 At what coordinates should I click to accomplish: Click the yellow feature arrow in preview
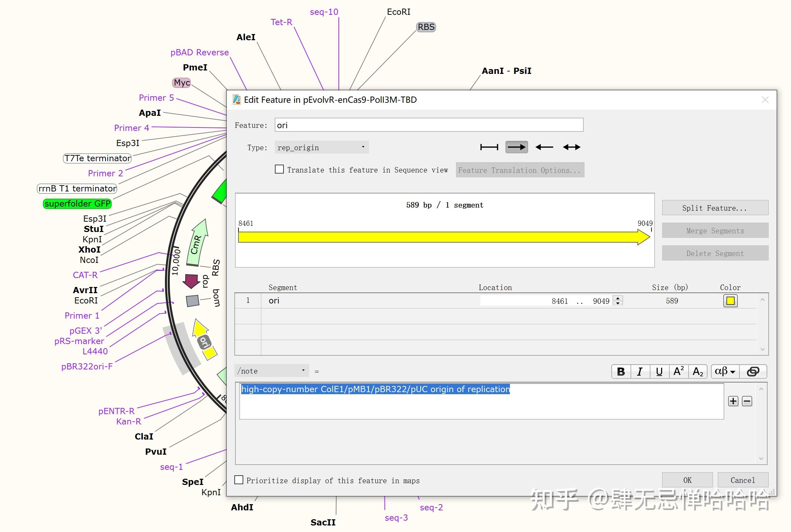(x=444, y=237)
